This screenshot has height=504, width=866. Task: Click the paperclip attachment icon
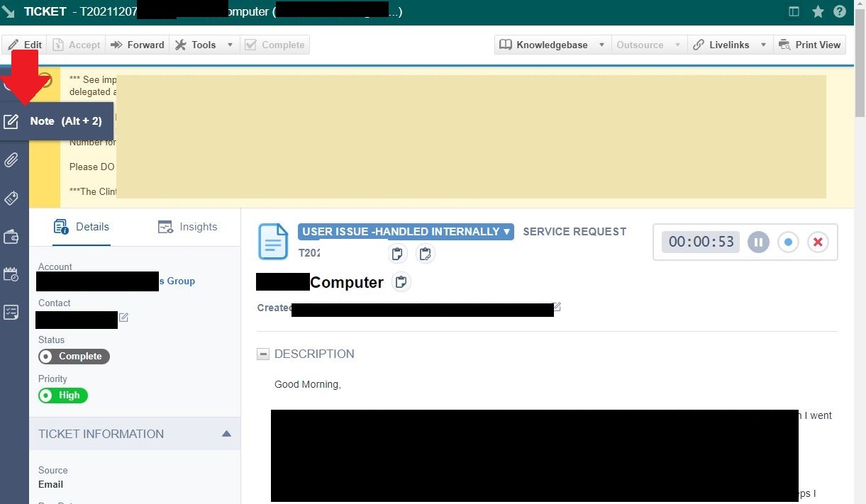[11, 160]
